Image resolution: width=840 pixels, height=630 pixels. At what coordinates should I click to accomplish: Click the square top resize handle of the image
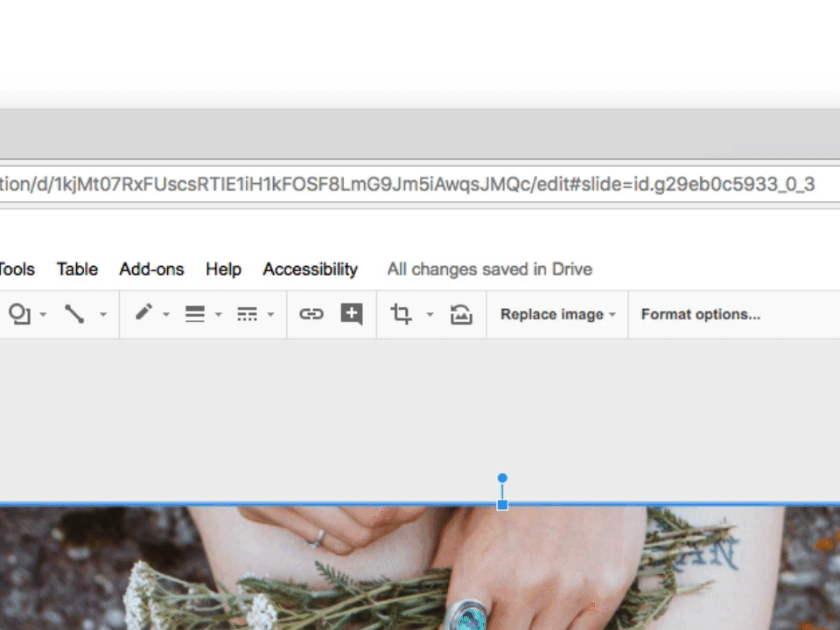(502, 505)
